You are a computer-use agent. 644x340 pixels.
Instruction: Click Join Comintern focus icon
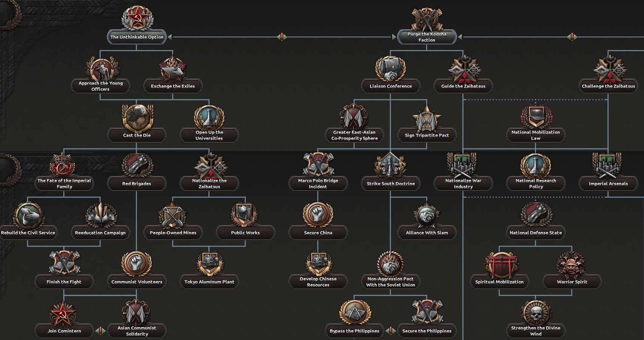(63, 313)
